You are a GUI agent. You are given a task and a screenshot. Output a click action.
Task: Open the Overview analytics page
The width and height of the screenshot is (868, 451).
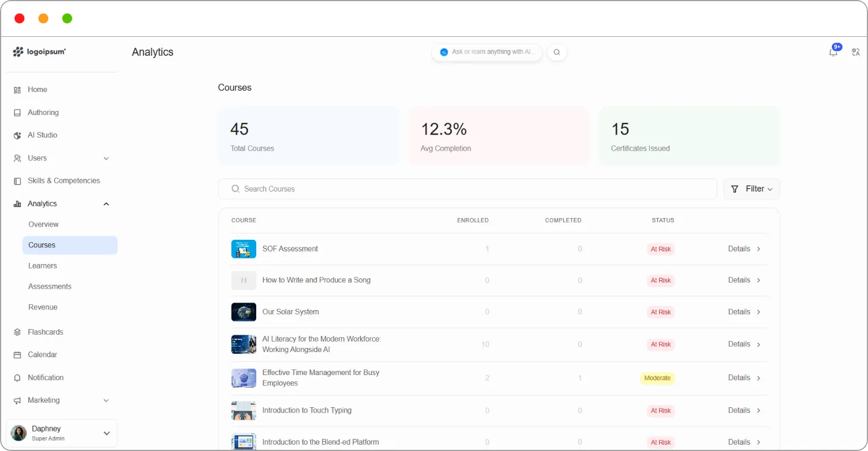tap(44, 224)
